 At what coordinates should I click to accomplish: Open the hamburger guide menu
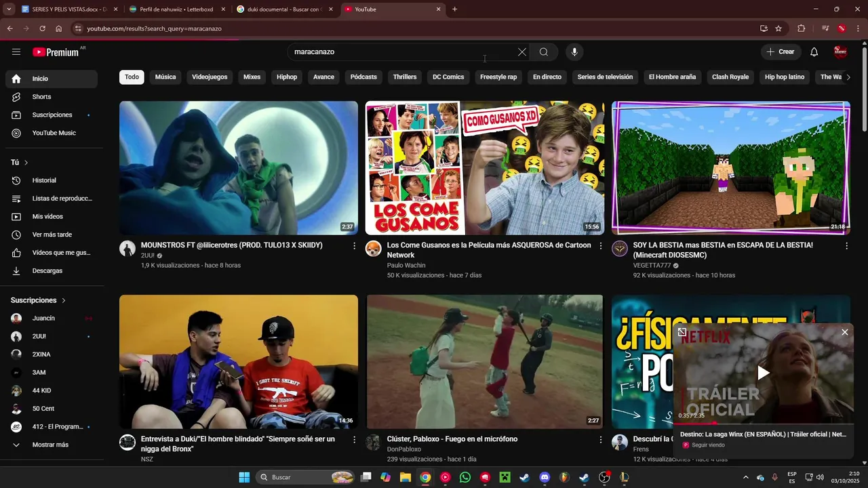[16, 52]
